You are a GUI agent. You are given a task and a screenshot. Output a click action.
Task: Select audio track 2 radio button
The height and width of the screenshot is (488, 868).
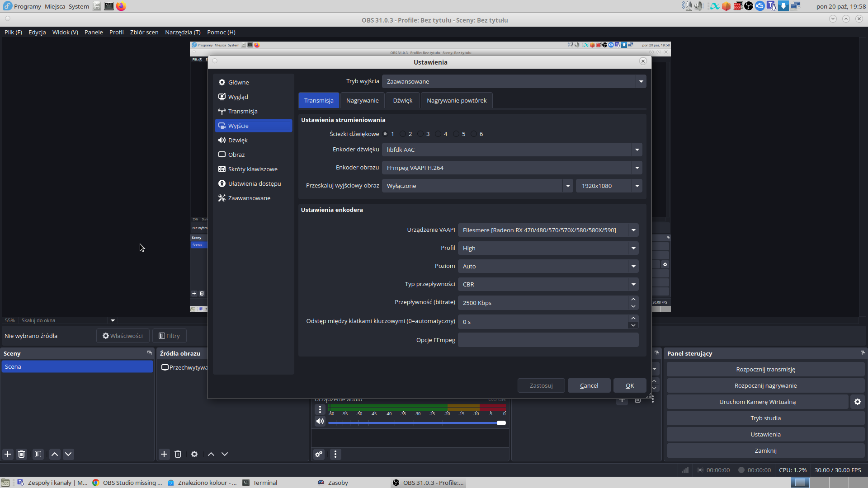(403, 134)
